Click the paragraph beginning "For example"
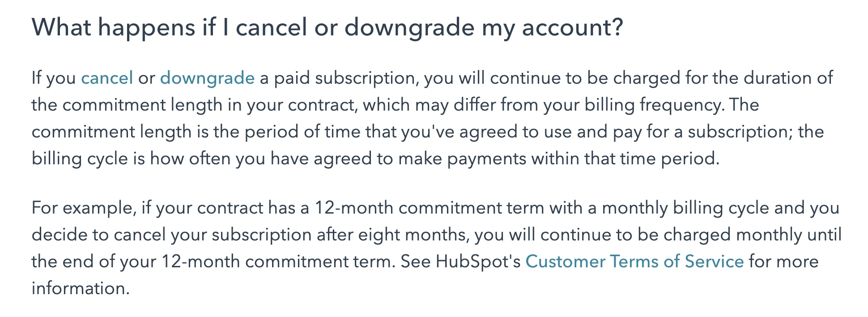 [x=436, y=248]
